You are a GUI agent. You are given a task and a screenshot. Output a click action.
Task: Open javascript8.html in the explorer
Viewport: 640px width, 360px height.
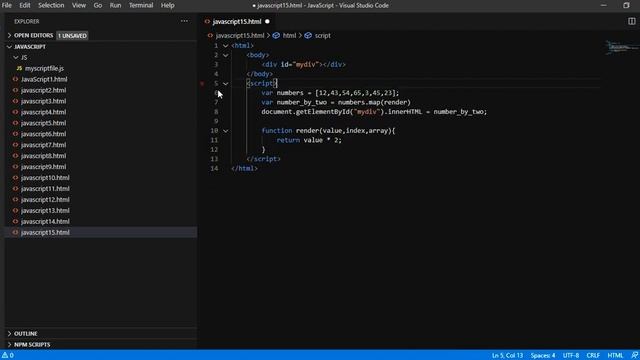click(x=43, y=156)
